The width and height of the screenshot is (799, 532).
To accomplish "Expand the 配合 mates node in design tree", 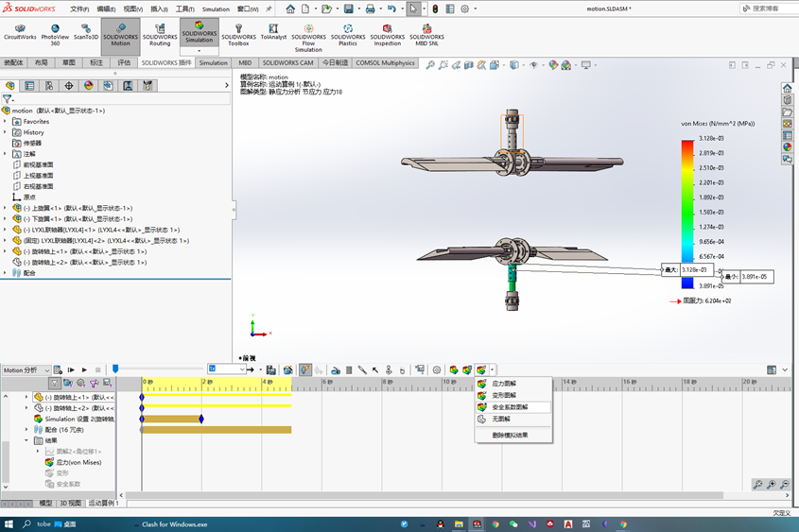I will [5, 273].
